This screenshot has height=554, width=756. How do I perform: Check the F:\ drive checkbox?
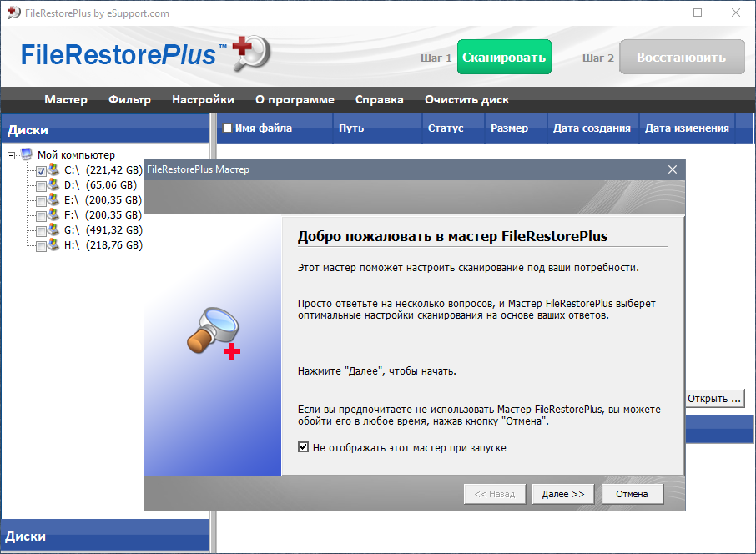pyautogui.click(x=42, y=216)
